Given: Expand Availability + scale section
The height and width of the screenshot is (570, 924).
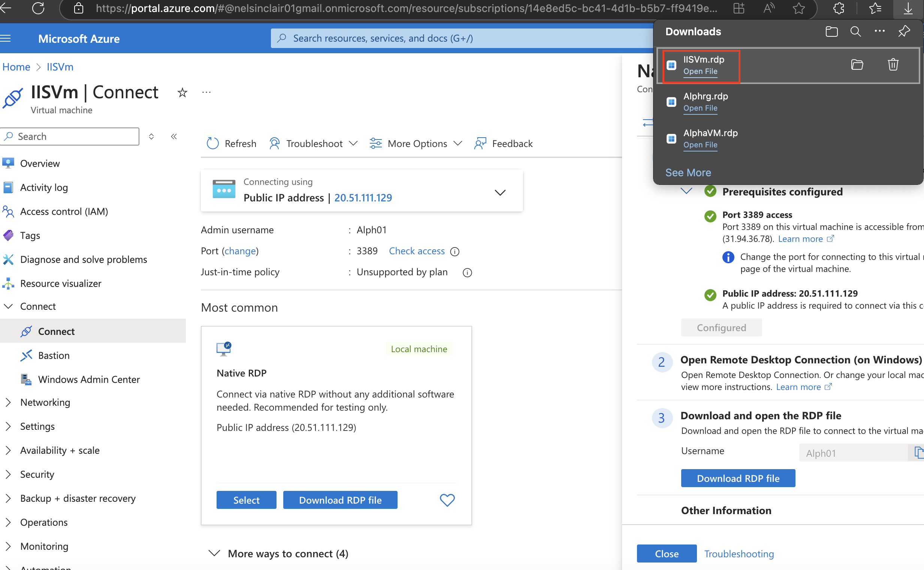Looking at the screenshot, I should tap(8, 450).
